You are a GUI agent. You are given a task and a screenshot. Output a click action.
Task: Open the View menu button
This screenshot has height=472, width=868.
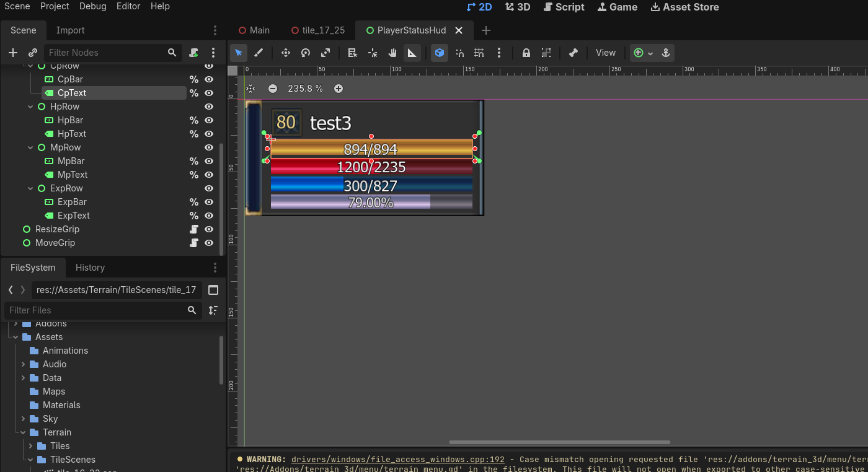point(606,53)
